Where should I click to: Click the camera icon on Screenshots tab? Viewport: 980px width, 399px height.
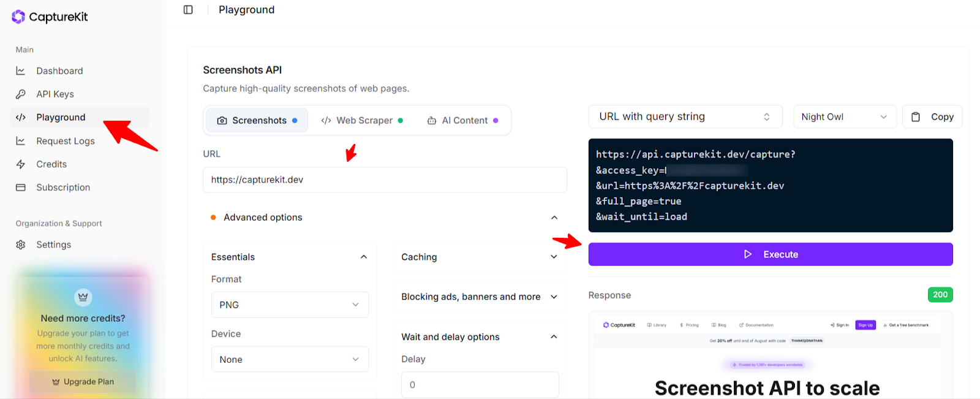tap(222, 121)
